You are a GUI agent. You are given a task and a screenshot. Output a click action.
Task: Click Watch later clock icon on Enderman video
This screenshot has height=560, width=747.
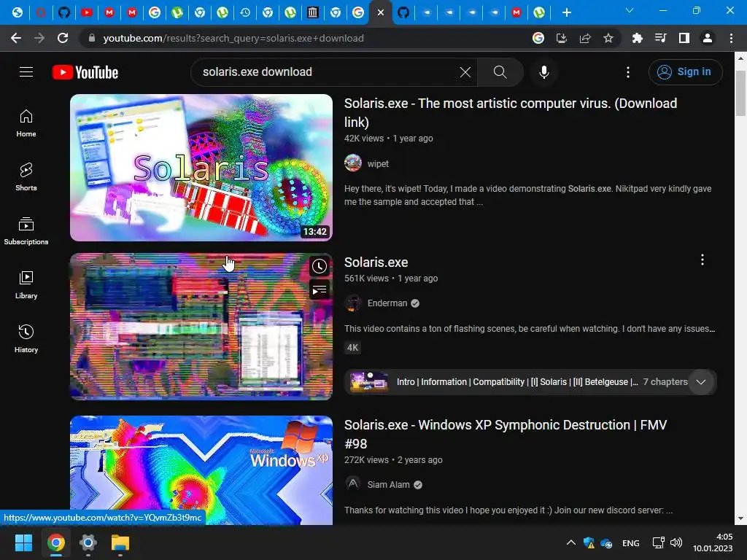point(320,266)
